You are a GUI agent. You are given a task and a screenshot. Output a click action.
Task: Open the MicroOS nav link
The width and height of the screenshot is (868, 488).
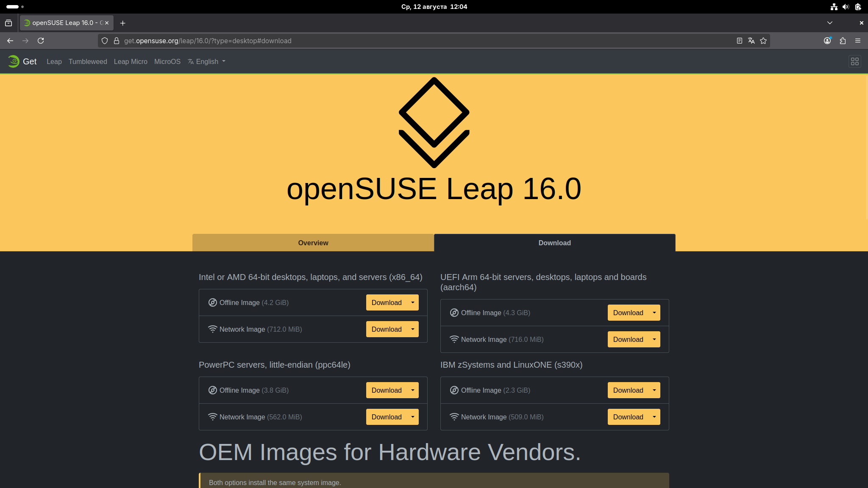click(167, 61)
